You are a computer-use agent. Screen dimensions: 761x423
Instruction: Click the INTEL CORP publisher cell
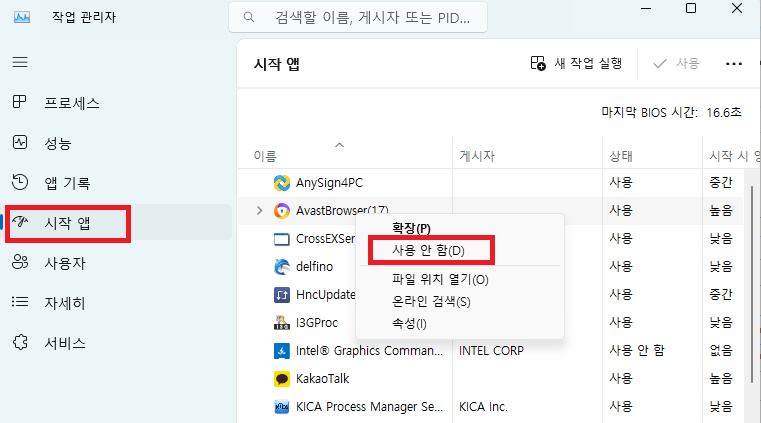(x=491, y=351)
